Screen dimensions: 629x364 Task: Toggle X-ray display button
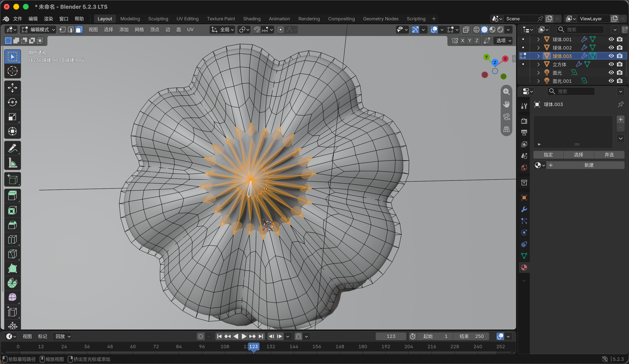(466, 30)
